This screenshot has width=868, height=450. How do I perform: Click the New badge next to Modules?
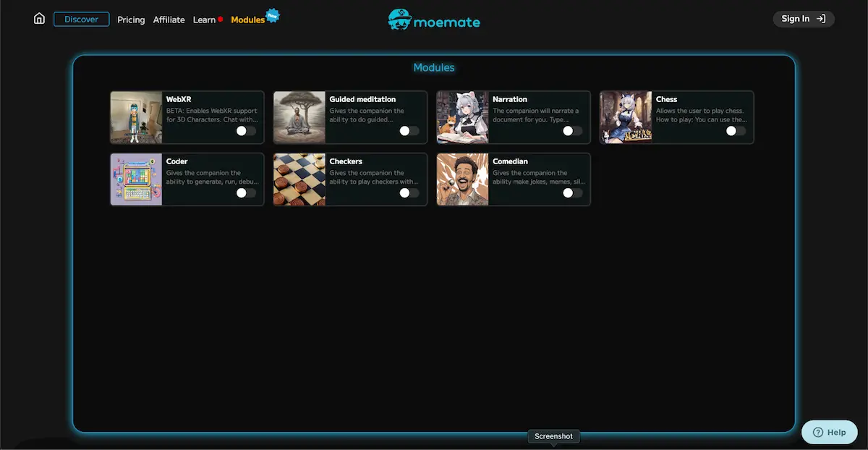(x=273, y=14)
